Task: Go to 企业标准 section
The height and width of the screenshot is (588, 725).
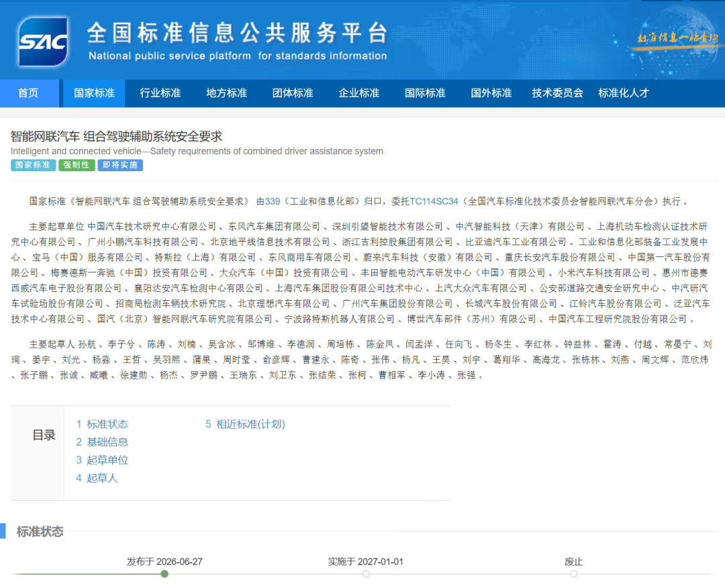Action: tap(358, 93)
